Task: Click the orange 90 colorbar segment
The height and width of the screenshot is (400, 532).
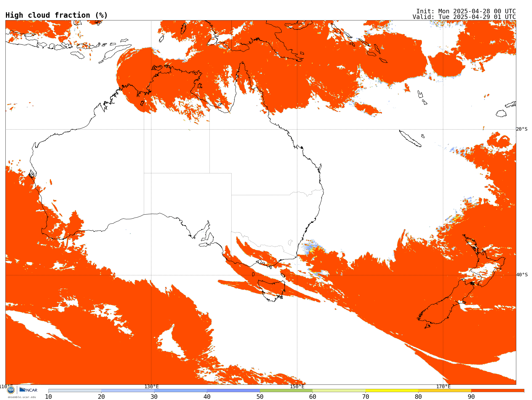Action: (x=498, y=391)
